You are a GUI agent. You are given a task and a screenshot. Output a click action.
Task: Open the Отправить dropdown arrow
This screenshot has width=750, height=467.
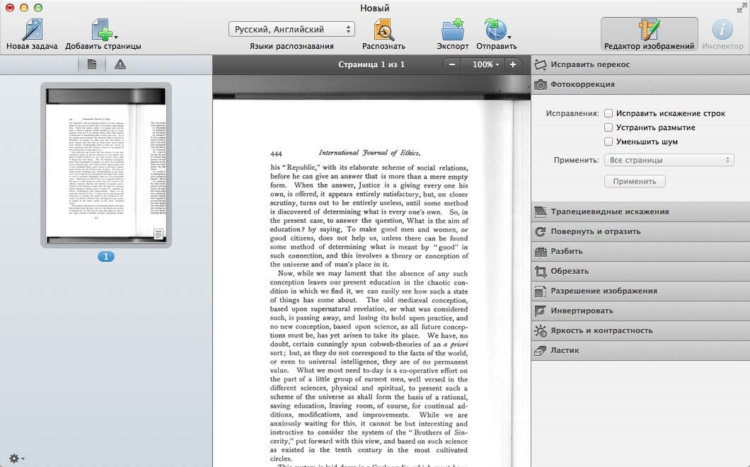tap(509, 37)
